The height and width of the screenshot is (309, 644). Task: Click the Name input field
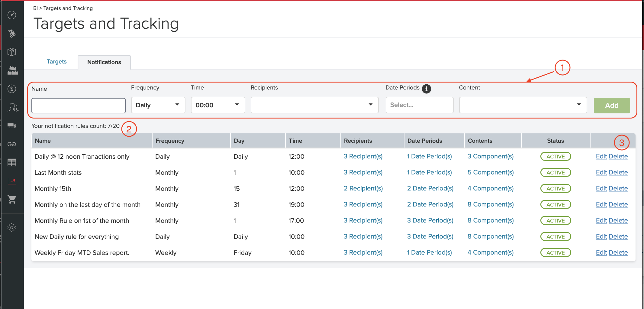click(x=79, y=106)
